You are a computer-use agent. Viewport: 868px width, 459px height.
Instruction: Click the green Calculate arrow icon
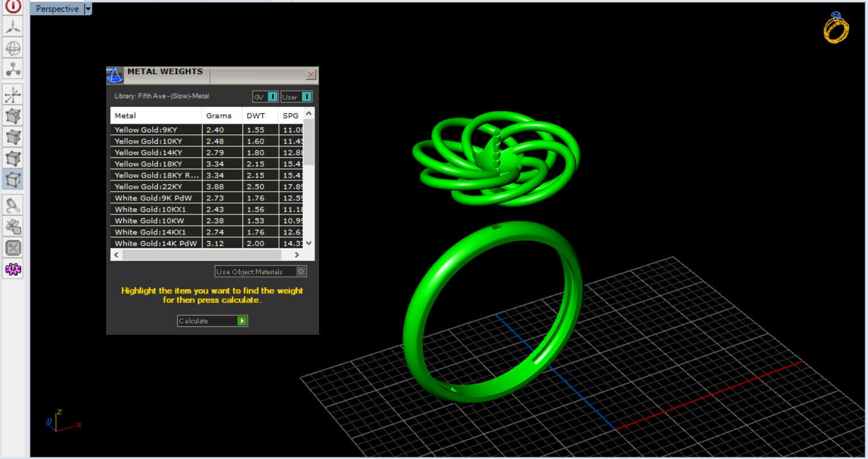(x=242, y=321)
